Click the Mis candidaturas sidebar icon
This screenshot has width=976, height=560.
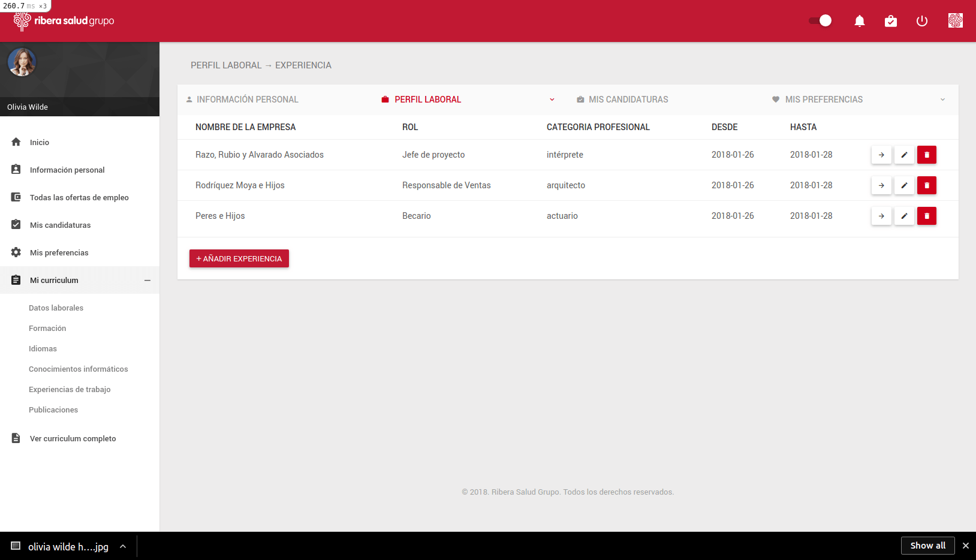(x=16, y=225)
